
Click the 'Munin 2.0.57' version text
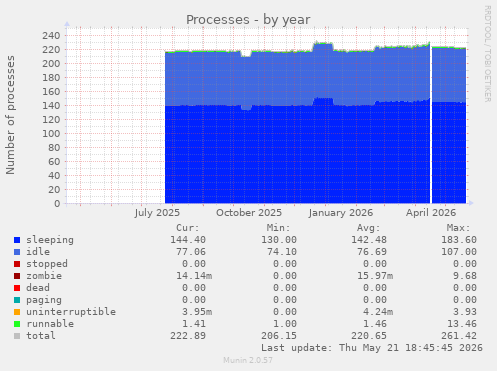[x=248, y=360]
